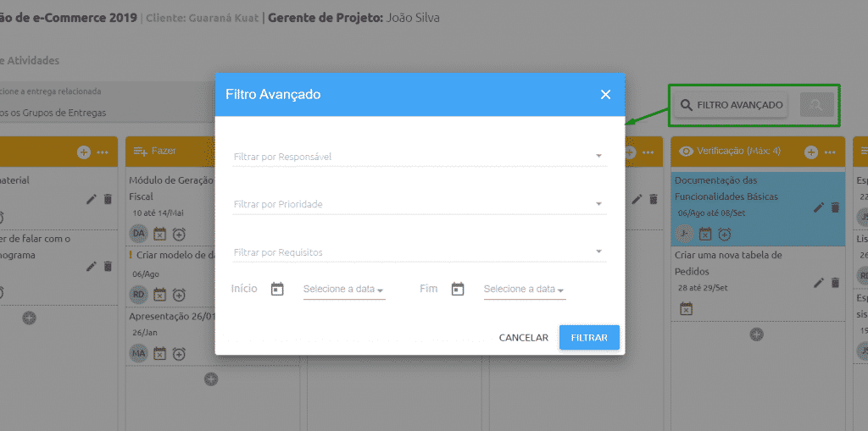Screen dimensions: 868x431
Task: Click the FILTRAR button
Action: pyautogui.click(x=589, y=338)
